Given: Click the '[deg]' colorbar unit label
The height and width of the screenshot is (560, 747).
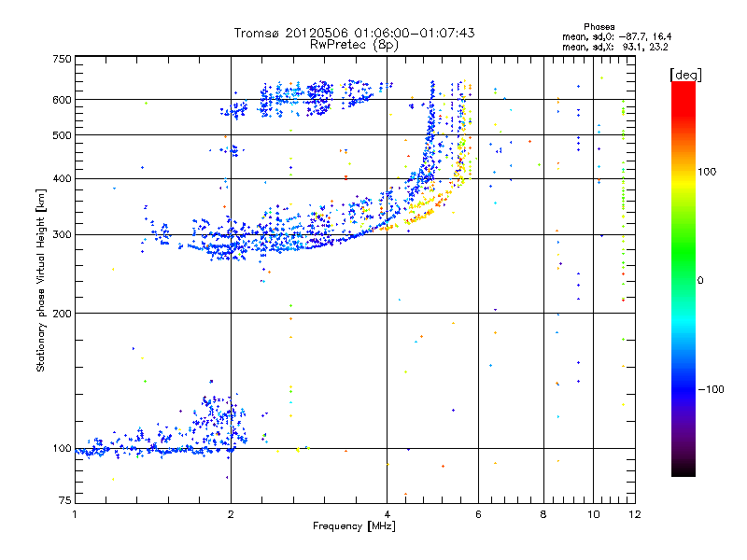Looking at the screenshot, I should click(x=685, y=75).
